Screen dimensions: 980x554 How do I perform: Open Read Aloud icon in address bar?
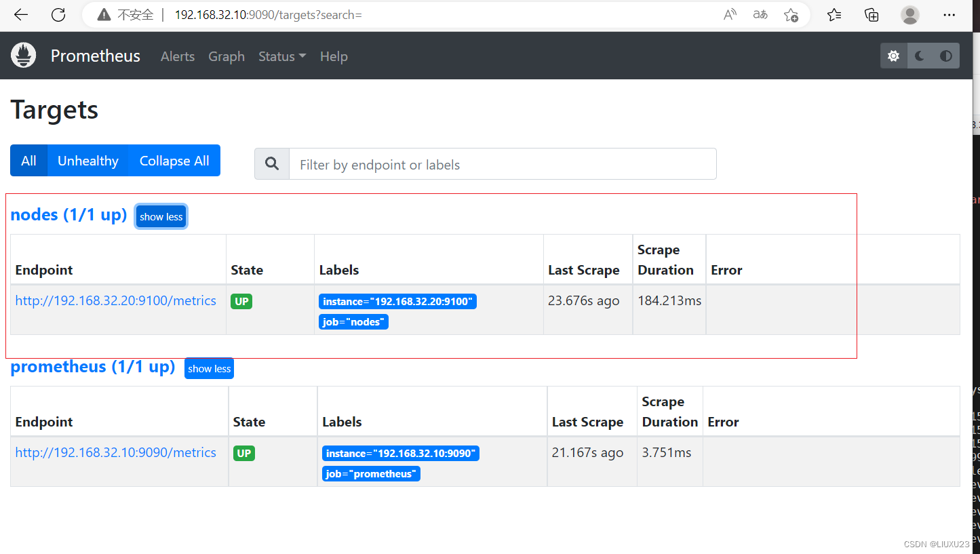tap(730, 15)
